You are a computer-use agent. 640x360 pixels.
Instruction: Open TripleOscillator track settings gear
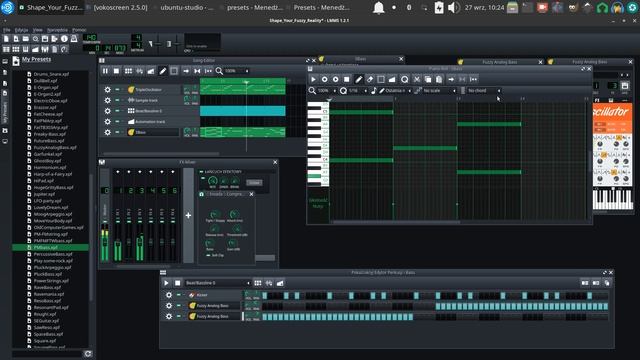[107, 90]
